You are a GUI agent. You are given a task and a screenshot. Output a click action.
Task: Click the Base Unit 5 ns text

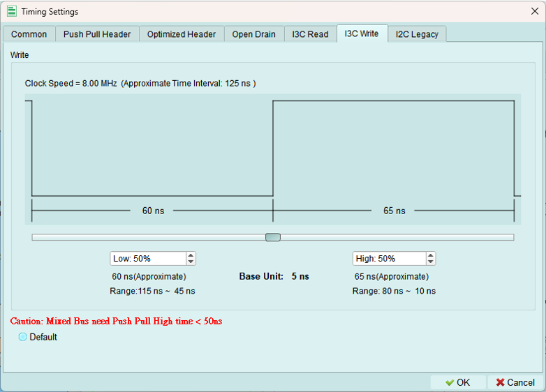(274, 276)
